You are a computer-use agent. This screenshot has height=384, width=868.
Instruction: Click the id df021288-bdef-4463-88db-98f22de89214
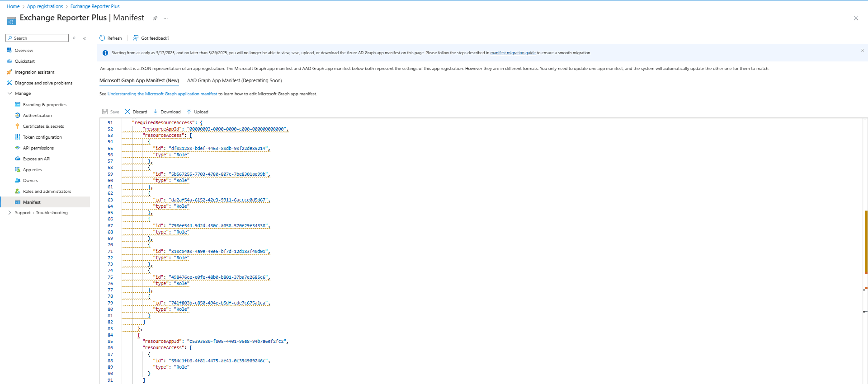(218, 148)
